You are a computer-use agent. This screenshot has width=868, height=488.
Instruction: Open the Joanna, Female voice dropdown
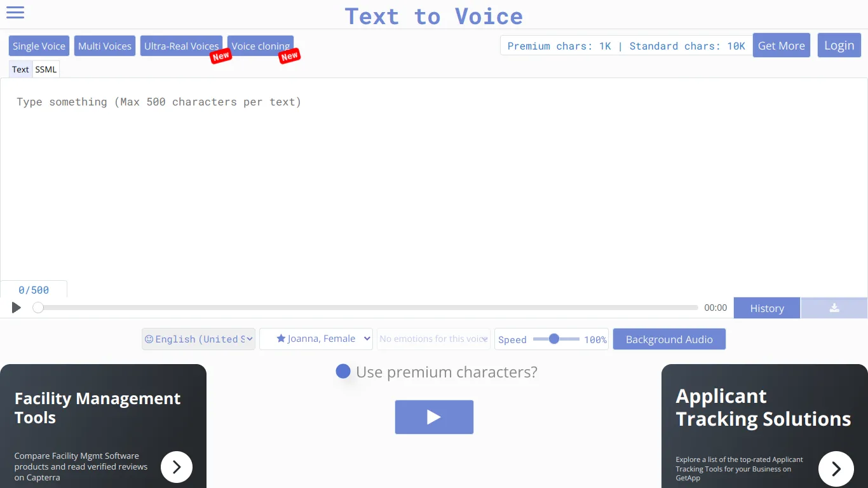[316, 339]
